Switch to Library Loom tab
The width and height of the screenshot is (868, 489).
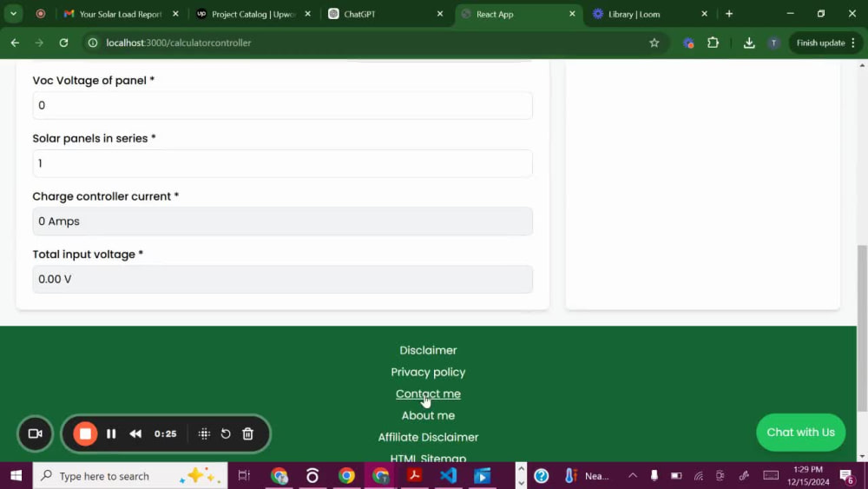(650, 14)
